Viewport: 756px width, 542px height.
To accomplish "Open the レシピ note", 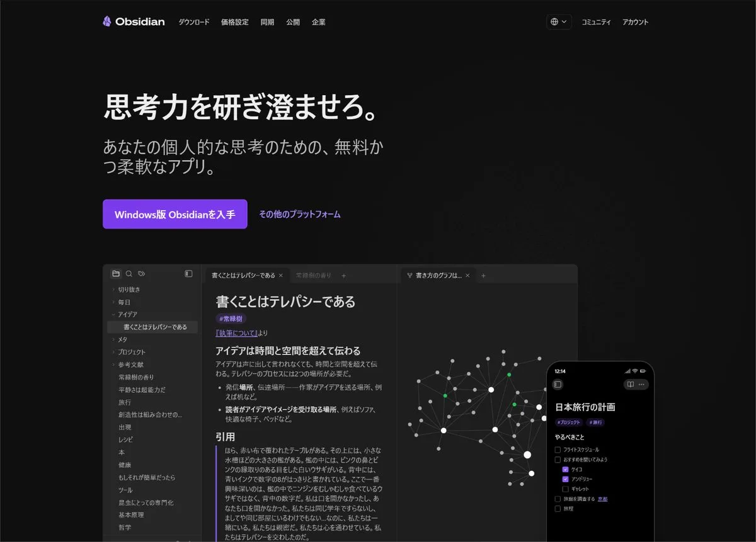I will point(125,439).
